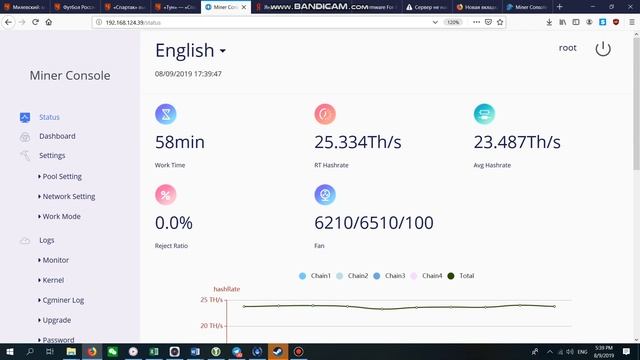
Task: Open the Library books icon
Action: [x=562, y=22]
